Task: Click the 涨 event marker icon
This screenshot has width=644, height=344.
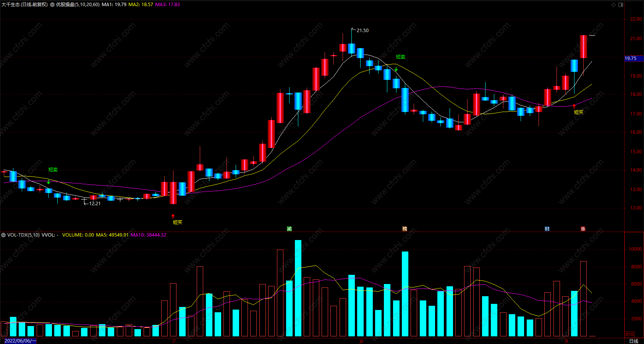Action: 583,229
